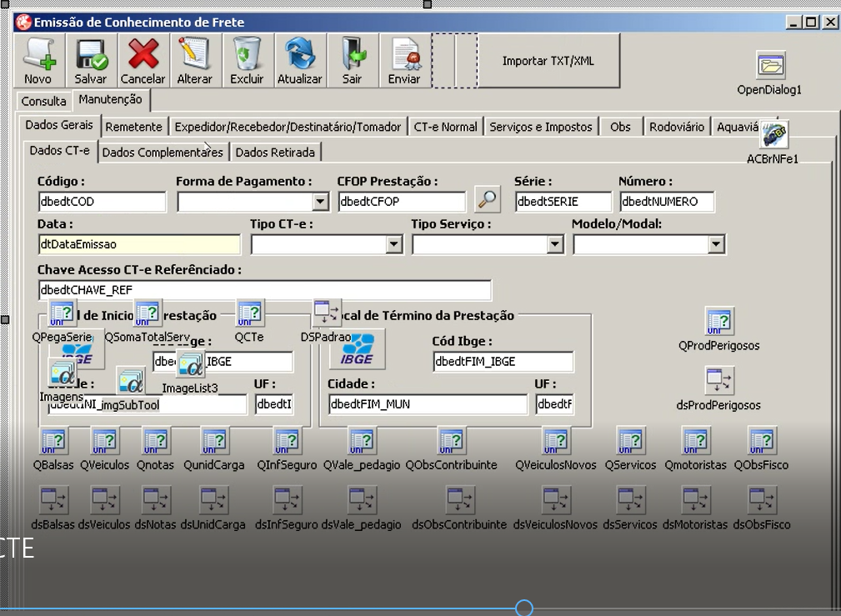
Task: Open the Forma de Pagamento dropdown
Action: tap(320, 202)
